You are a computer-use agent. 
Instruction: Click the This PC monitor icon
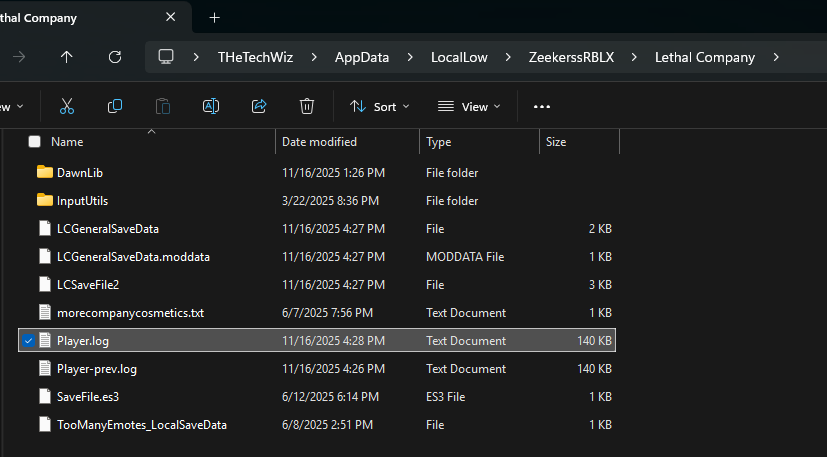click(167, 57)
